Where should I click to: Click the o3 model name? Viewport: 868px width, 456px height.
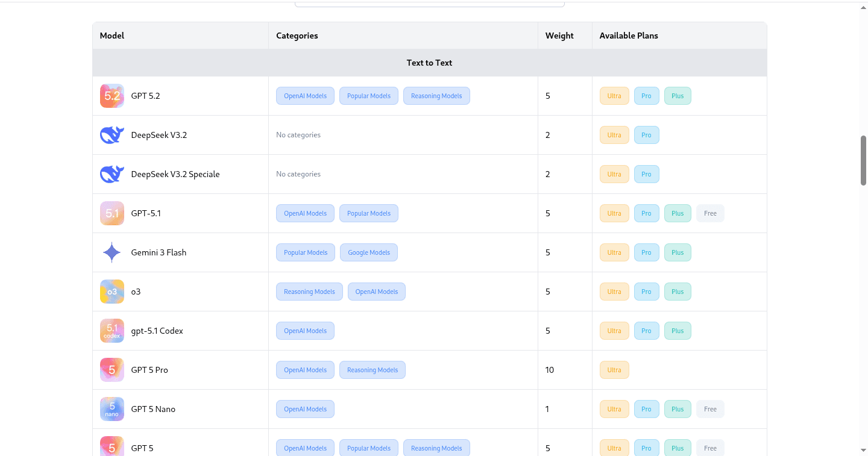tap(136, 292)
